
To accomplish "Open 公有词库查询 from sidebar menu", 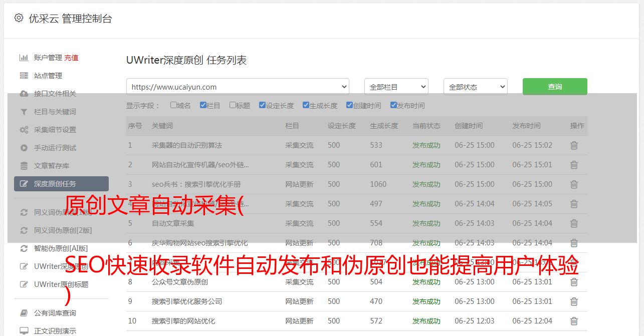I will pyautogui.click(x=55, y=313).
